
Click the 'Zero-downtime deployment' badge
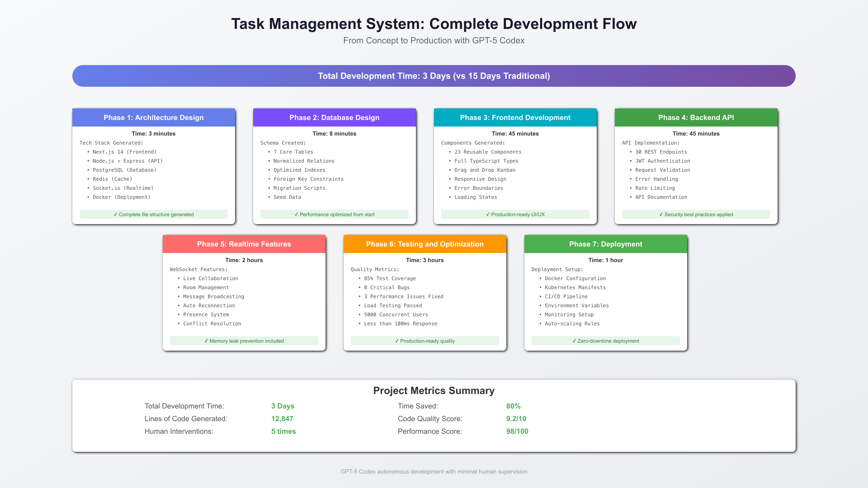(x=606, y=341)
